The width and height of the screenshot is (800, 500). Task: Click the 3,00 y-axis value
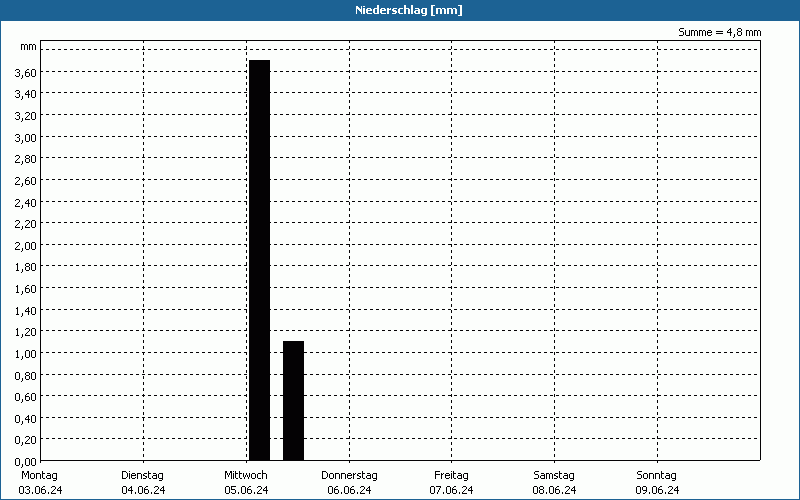26,138
